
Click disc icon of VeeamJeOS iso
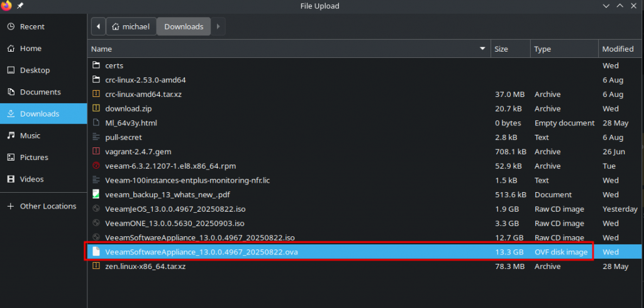[x=96, y=209]
